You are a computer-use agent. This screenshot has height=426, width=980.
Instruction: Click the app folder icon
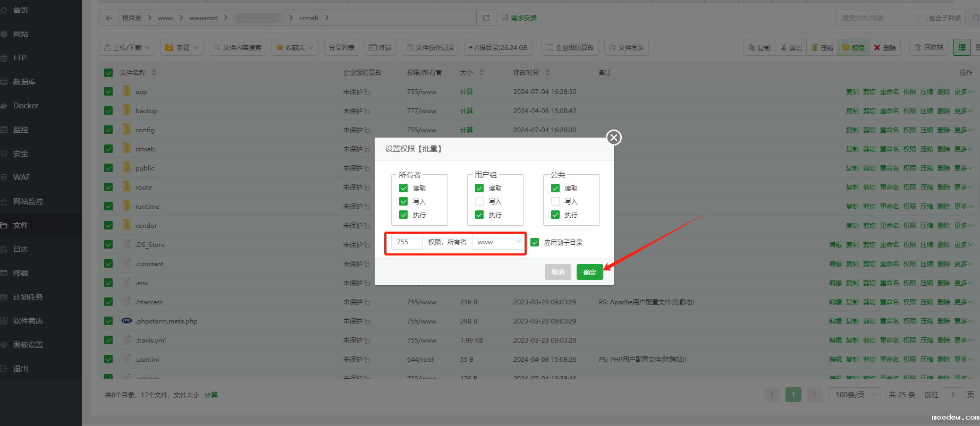pyautogui.click(x=126, y=91)
